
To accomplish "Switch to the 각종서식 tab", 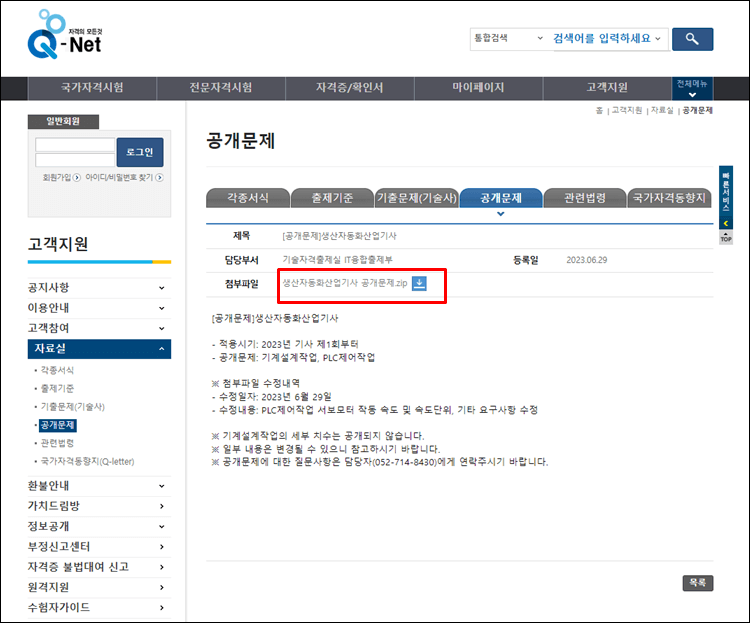I will click(248, 198).
